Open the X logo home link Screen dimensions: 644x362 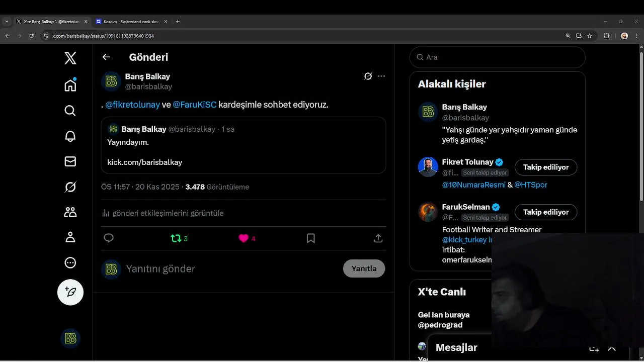(70, 58)
